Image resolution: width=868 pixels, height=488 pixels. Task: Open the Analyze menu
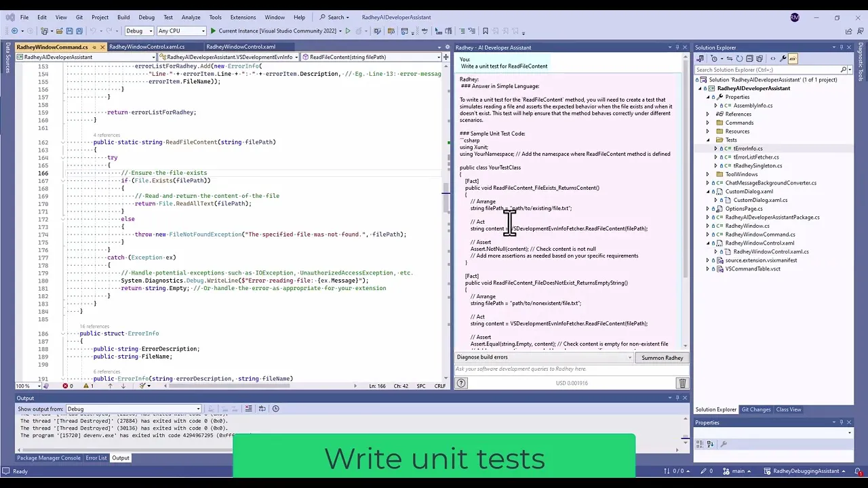point(191,17)
